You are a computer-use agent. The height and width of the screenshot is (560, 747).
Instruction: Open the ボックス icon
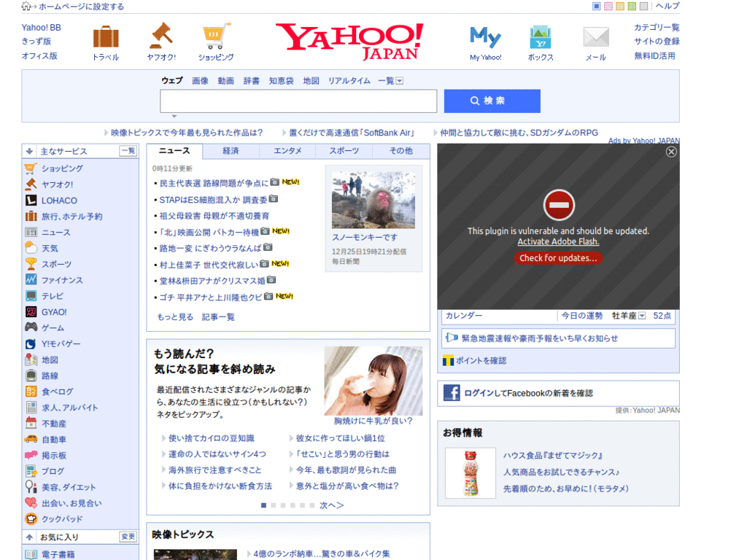(541, 37)
